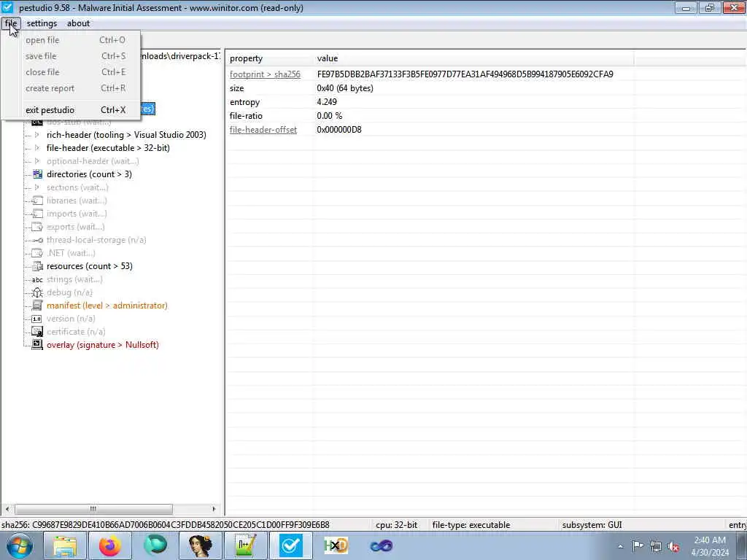Click the network tray icon

tap(656, 546)
